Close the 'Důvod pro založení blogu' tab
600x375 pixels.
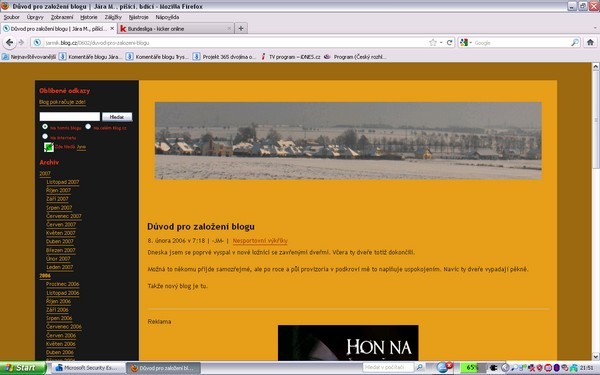[112, 28]
